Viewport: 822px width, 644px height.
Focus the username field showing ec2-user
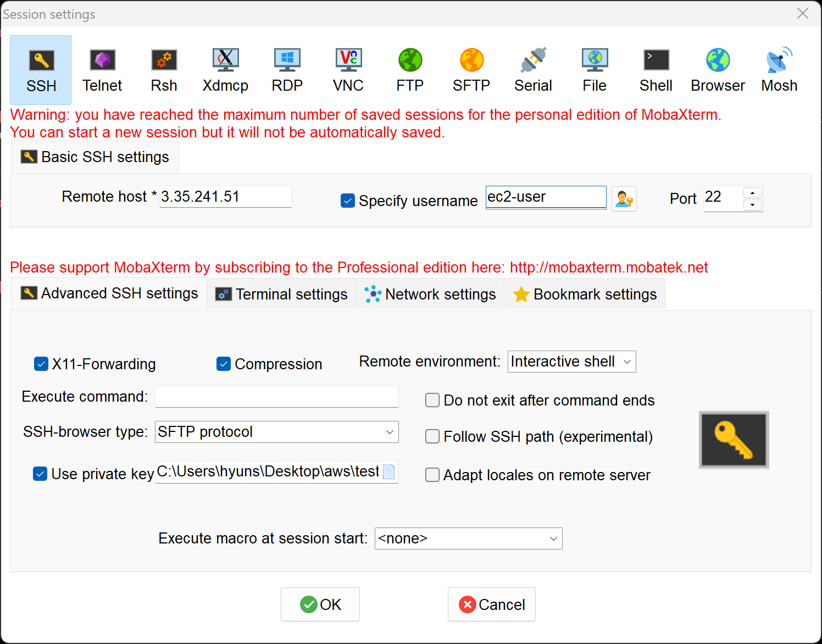(546, 197)
